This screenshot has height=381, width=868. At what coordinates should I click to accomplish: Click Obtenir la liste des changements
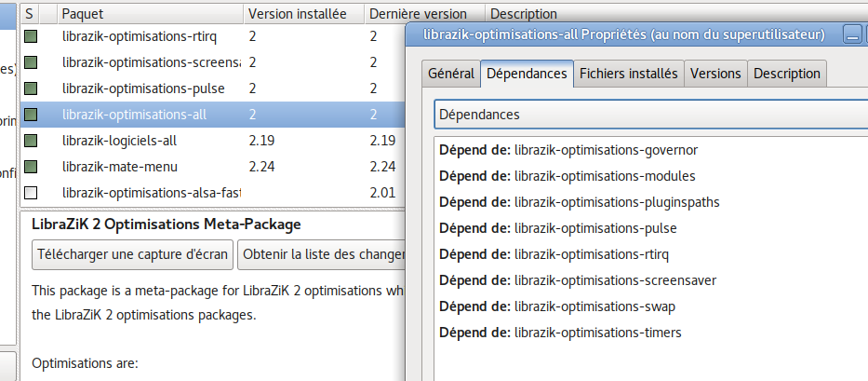[322, 253]
